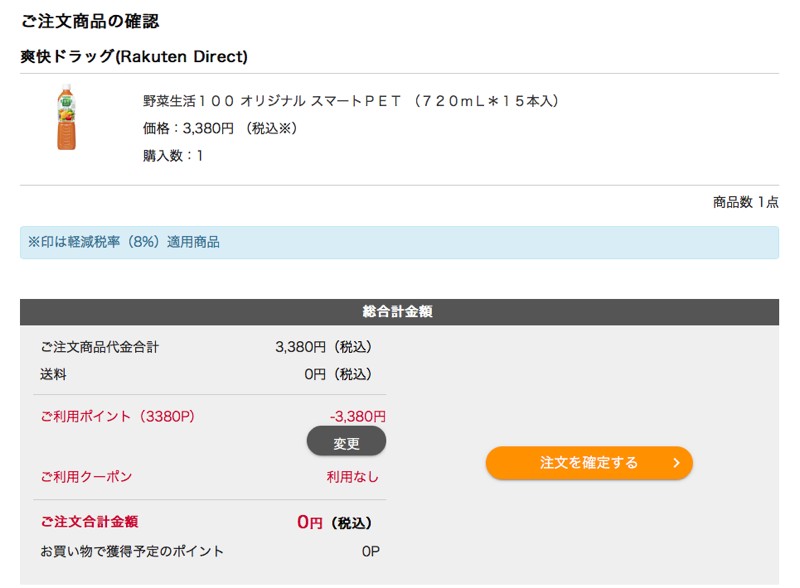The image size is (800, 588).
Task: Click the 購入数：1 quantity text
Action: point(173,156)
